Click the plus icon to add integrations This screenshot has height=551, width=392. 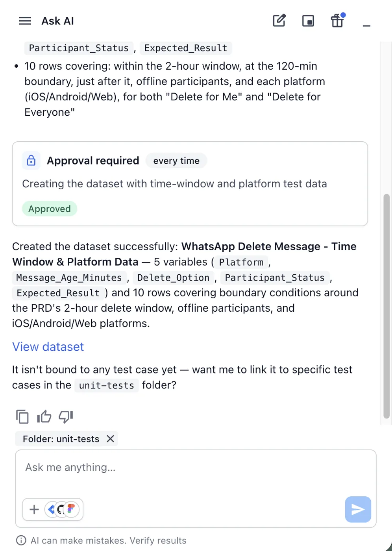click(34, 509)
